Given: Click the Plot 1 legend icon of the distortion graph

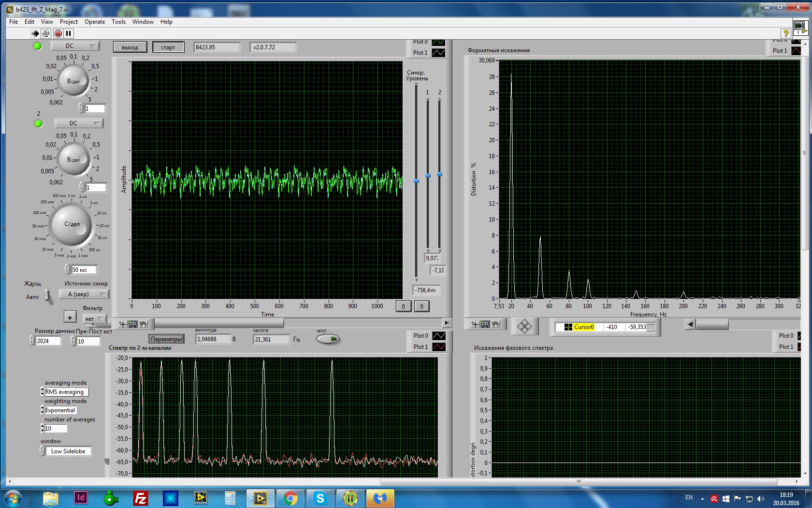Looking at the screenshot, I should [x=796, y=51].
